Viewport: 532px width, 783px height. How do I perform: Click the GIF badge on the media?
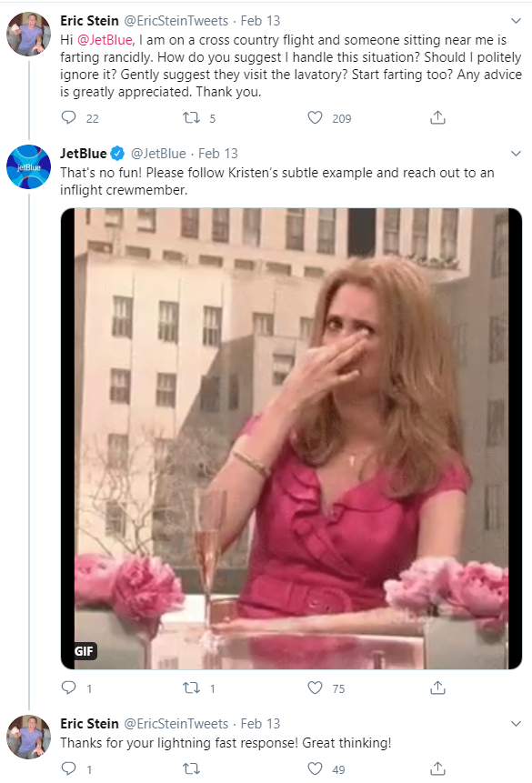(83, 651)
